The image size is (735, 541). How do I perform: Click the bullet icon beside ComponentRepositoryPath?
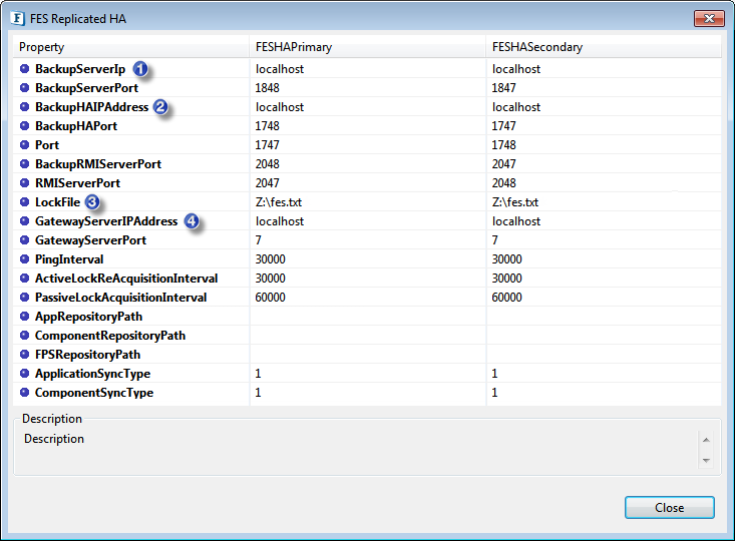pos(25,335)
